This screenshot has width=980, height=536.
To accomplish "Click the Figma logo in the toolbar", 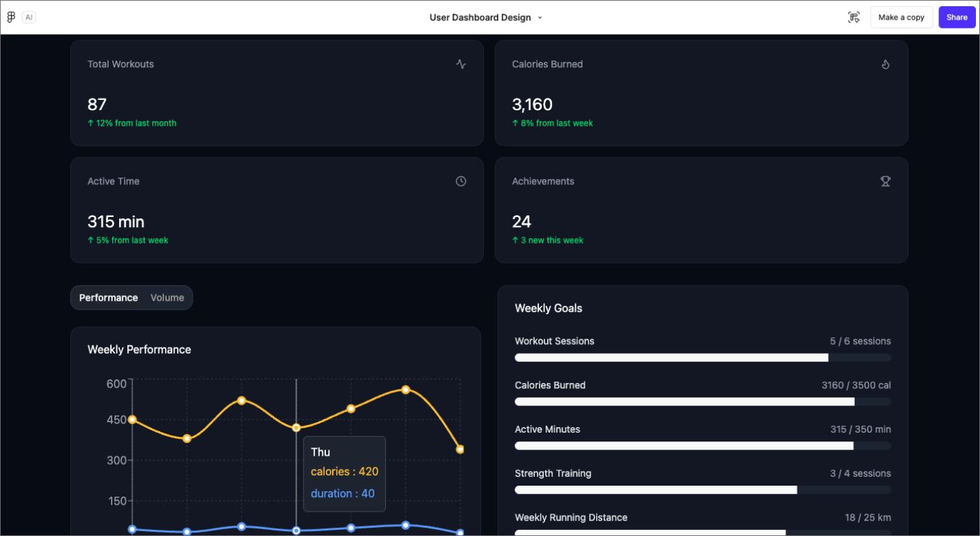I will pos(10,17).
